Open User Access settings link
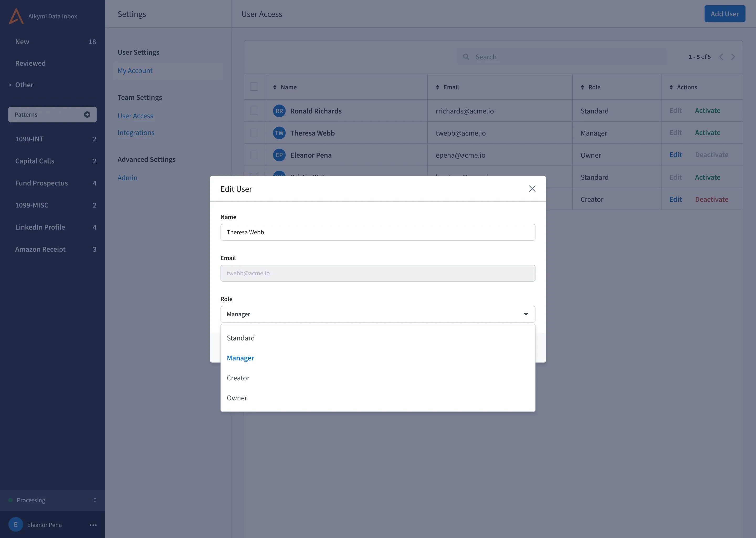 pyautogui.click(x=135, y=116)
